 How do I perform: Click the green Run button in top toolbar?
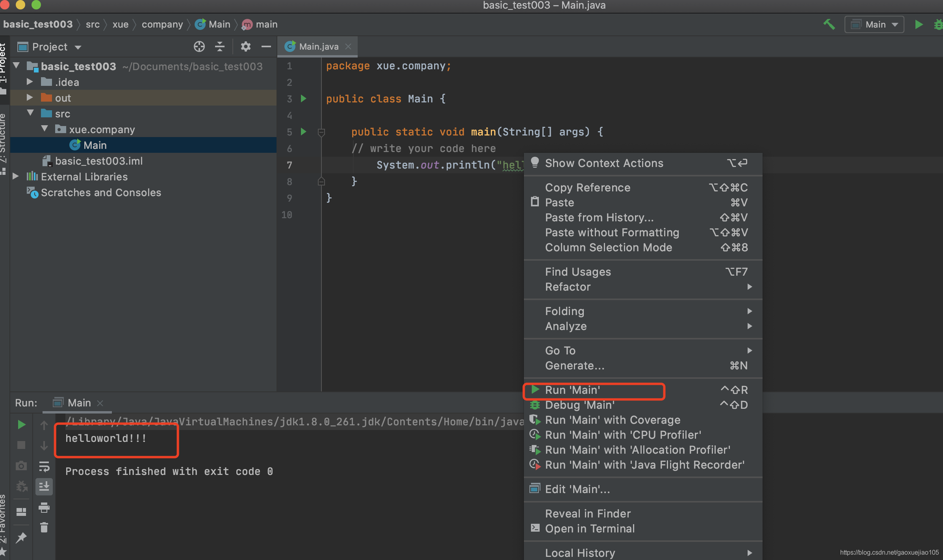[919, 24]
